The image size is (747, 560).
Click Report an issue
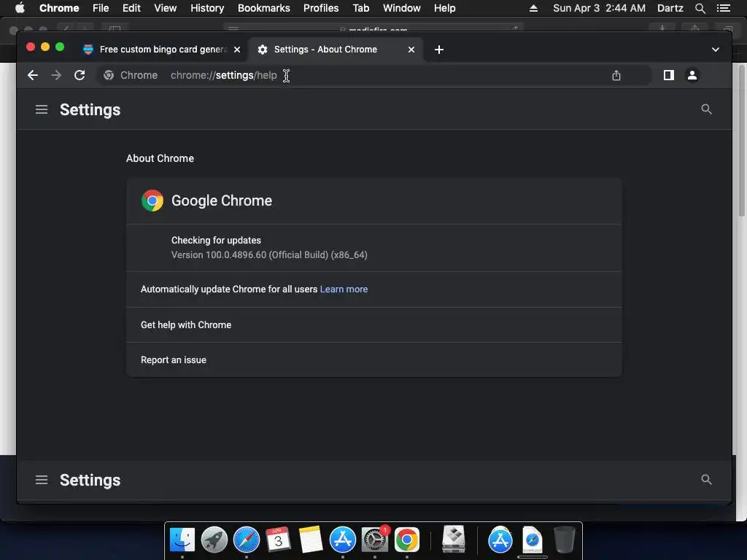click(x=374, y=360)
